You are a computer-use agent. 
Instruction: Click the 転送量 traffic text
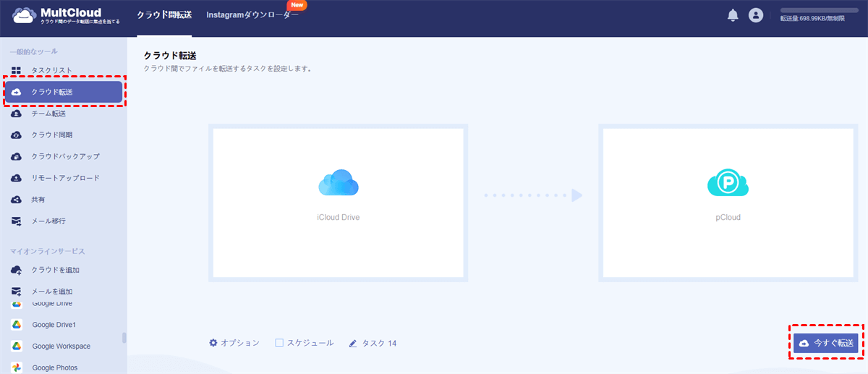812,19
